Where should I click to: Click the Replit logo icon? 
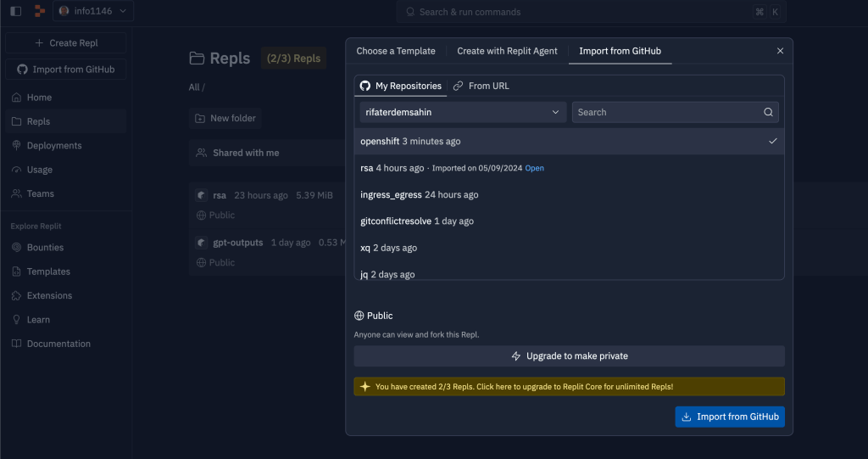[x=39, y=11]
